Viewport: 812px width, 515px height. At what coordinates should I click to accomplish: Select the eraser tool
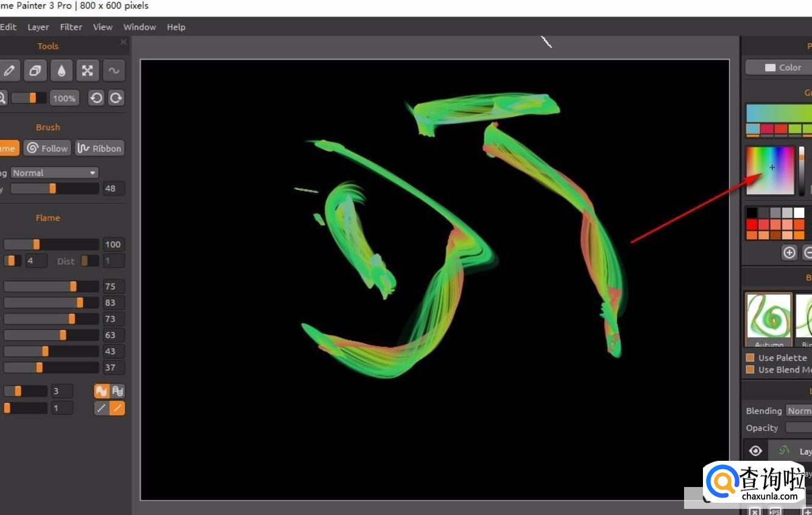(x=35, y=71)
